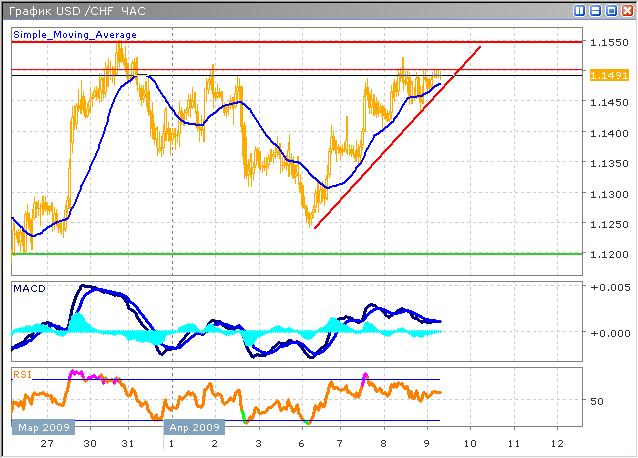Image resolution: width=638 pixels, height=458 pixels.
Task: Click the green horizontal support line
Action: [x=300, y=253]
